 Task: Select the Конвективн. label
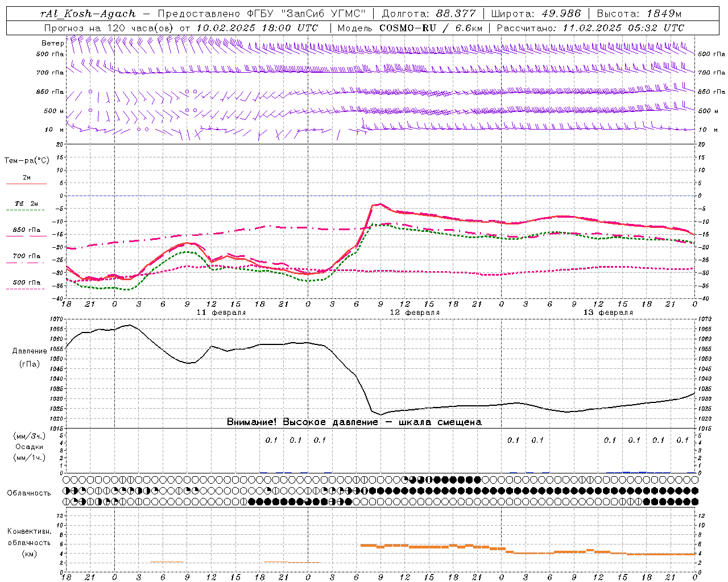point(29,531)
